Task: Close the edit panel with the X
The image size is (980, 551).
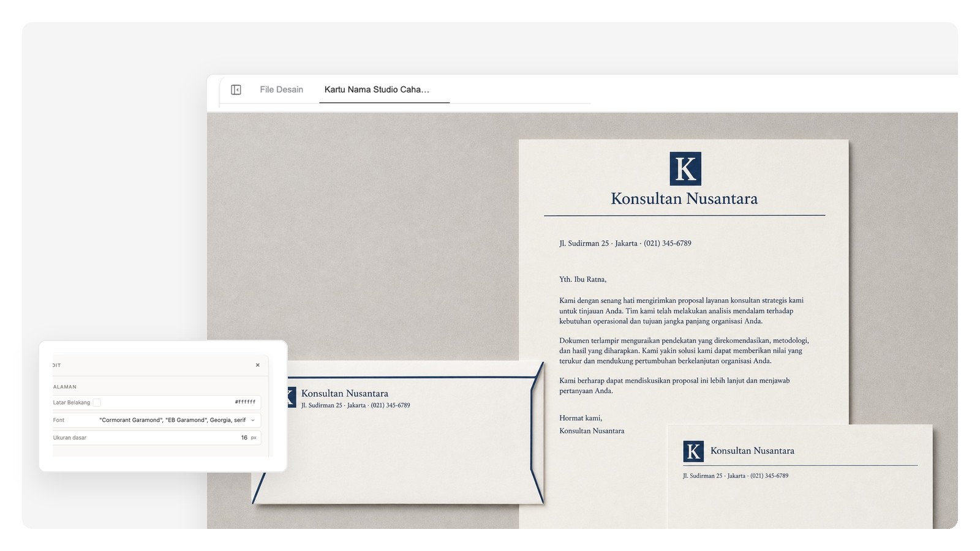Action: coord(258,365)
